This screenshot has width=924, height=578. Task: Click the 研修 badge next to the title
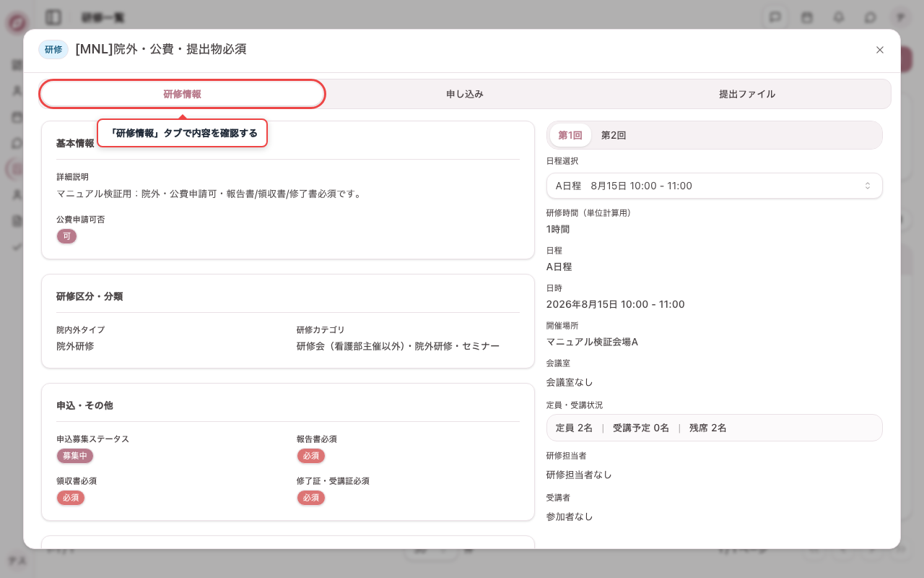(53, 49)
